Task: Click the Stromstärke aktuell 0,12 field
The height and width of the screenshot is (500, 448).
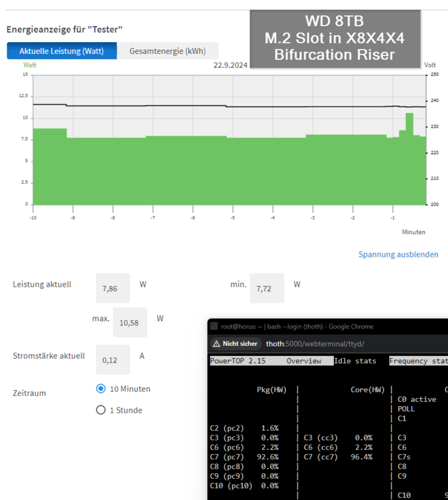Action: [x=113, y=360]
